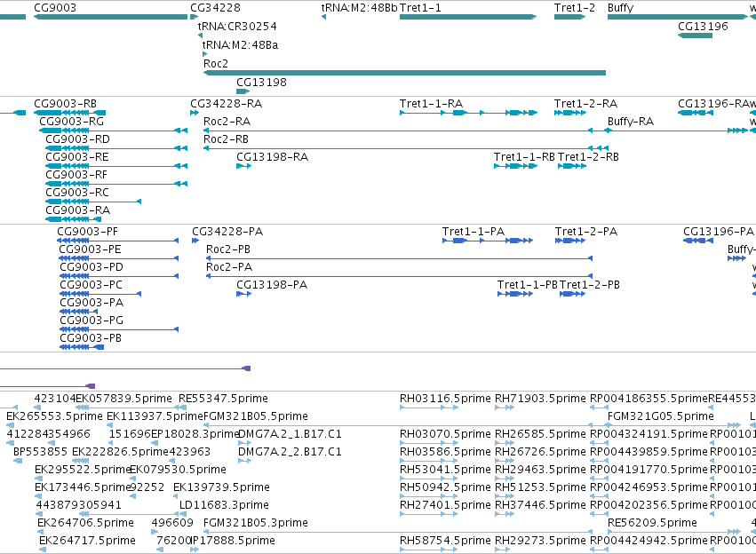Select EST FGM321B05.5prime

click(256, 416)
